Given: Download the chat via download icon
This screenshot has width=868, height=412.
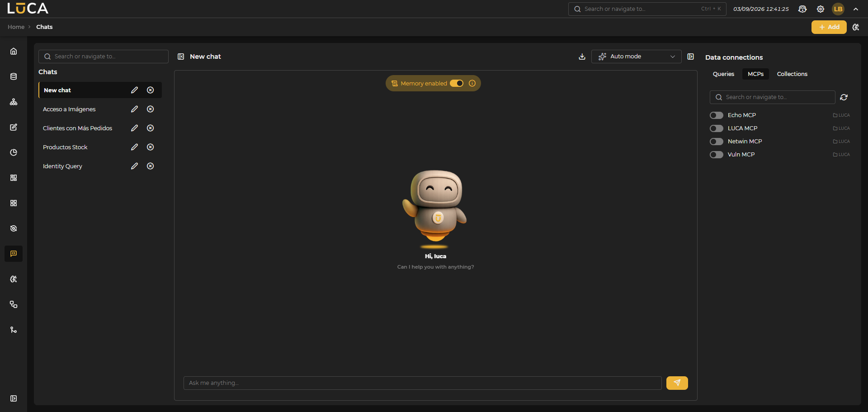Looking at the screenshot, I should 582,57.
